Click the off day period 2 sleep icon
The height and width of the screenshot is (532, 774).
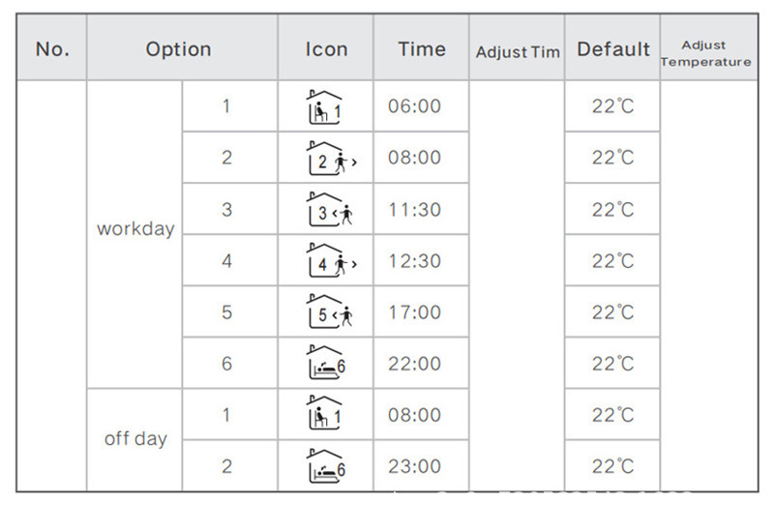[x=325, y=466]
